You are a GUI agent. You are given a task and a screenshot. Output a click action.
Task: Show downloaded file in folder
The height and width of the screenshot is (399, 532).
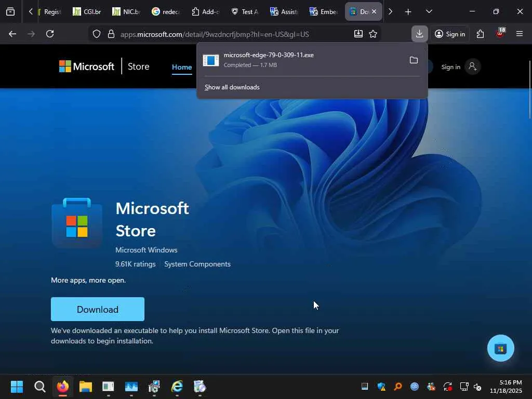point(414,60)
